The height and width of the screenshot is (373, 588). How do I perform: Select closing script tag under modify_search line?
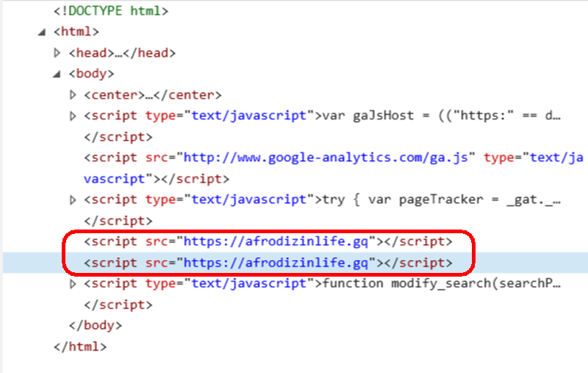pos(118,305)
